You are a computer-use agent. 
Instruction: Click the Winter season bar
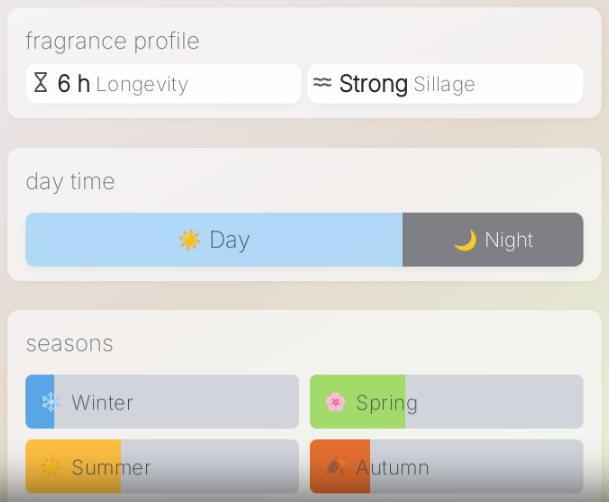click(x=162, y=402)
